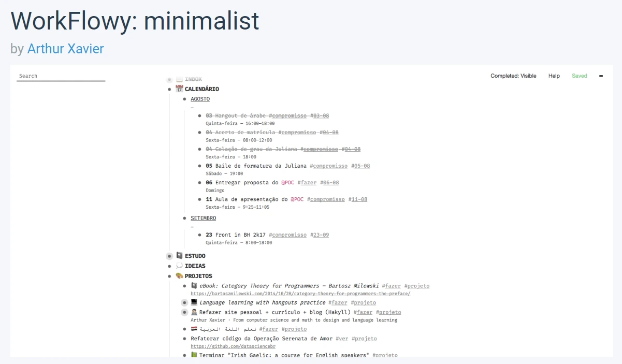Click the small menu icon next to Saved
The image size is (622, 364).
(601, 76)
